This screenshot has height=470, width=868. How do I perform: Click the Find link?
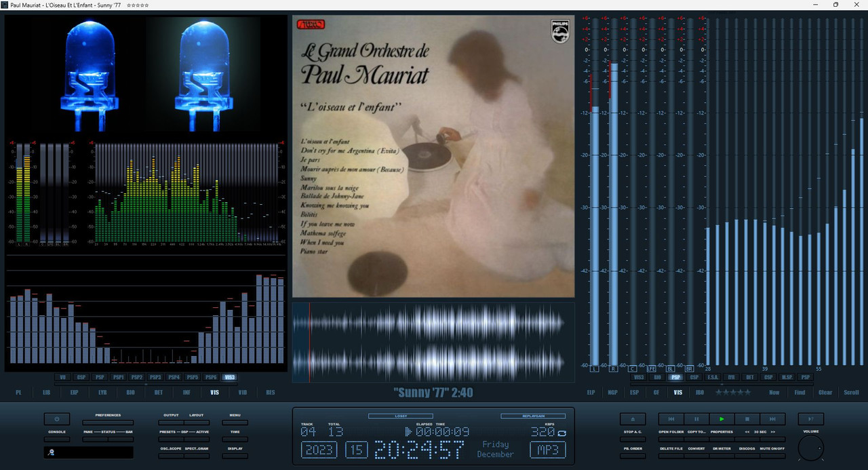(800, 392)
